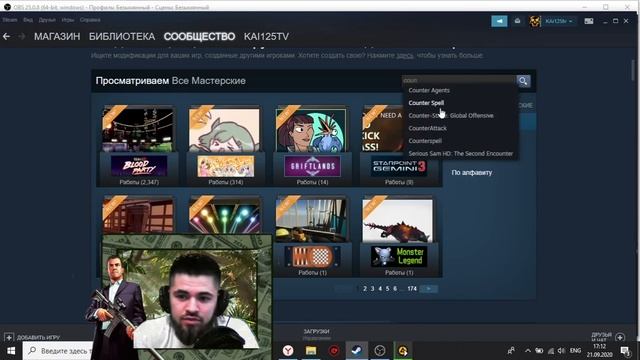Click the volume speaker tray icon
The width and height of the screenshot is (640, 360).
coord(561,351)
